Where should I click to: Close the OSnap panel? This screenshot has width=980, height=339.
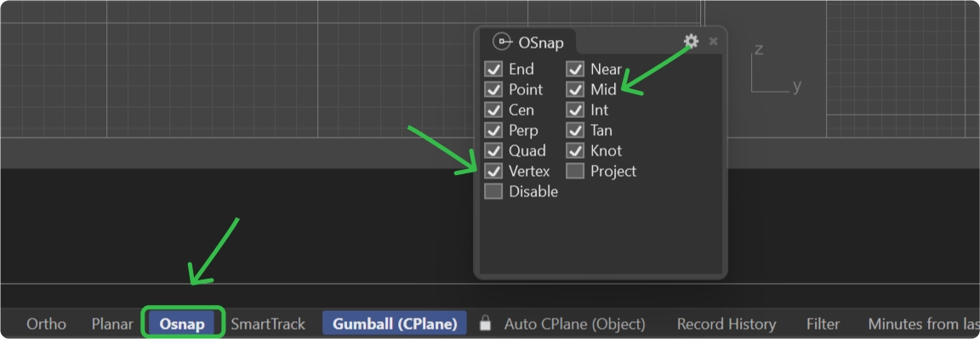[x=713, y=42]
